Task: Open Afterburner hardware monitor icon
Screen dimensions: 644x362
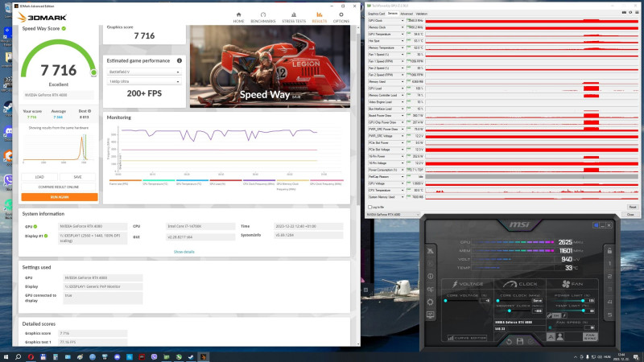Action: pos(430,315)
